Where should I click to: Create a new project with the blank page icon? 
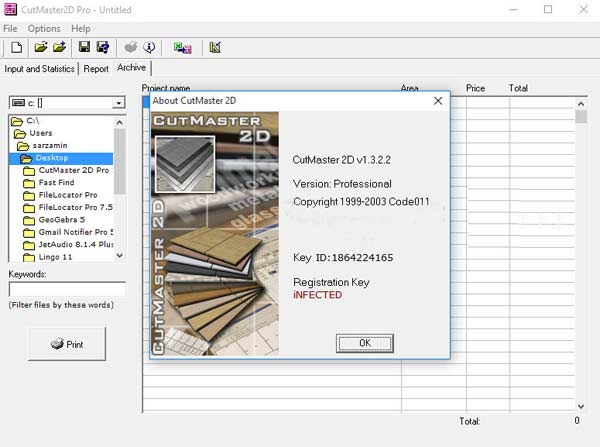click(16, 47)
